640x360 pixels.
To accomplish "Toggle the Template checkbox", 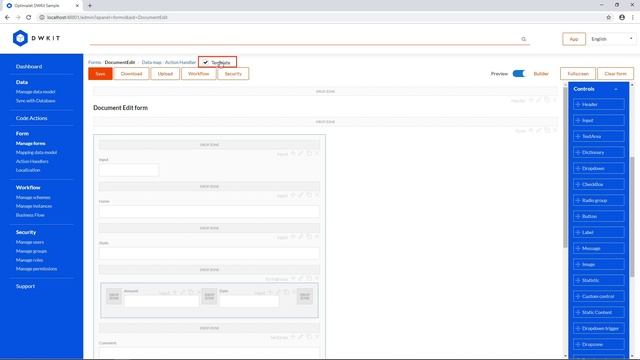I will coord(206,62).
